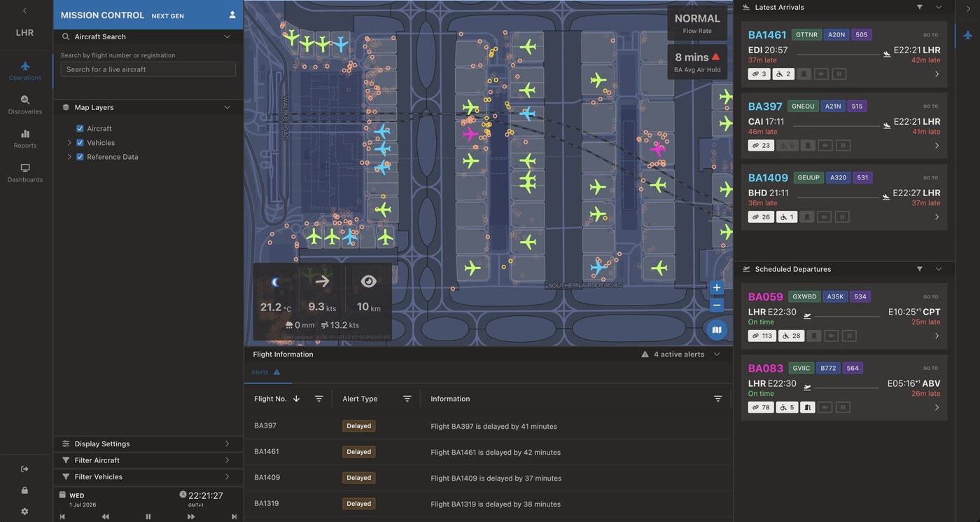Click the map style button below zoom
Image resolution: width=980 pixels, height=522 pixels.
coord(716,330)
